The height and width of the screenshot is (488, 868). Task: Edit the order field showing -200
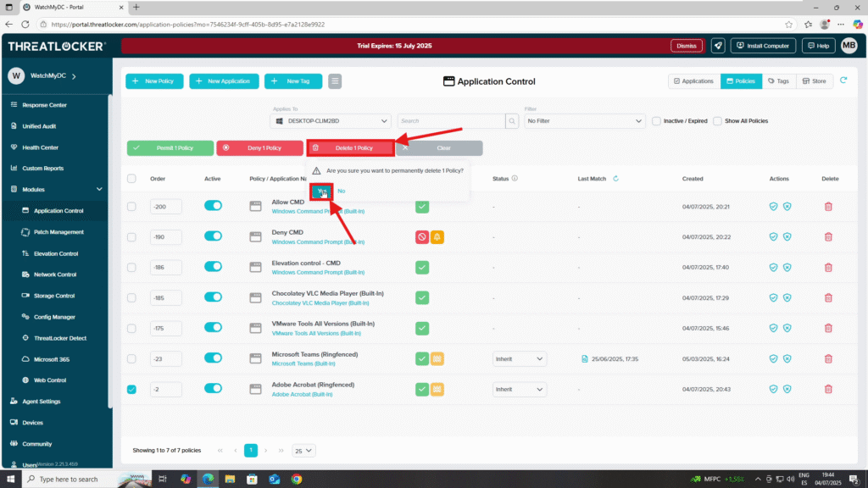point(165,207)
